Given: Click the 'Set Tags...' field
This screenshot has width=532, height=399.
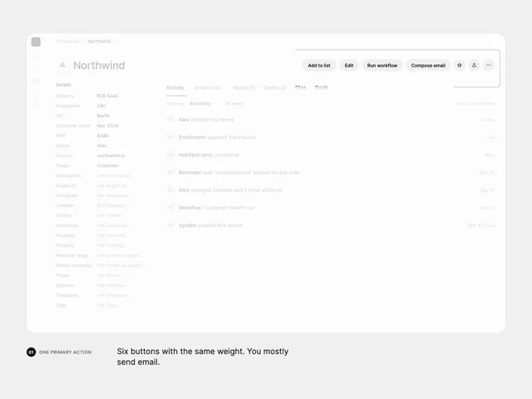Looking at the screenshot, I should 108,305.
